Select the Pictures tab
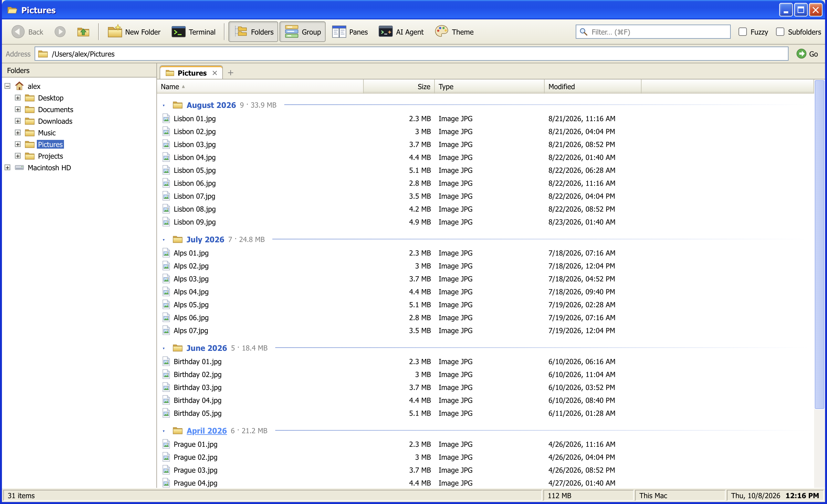827x504 pixels. (191, 73)
